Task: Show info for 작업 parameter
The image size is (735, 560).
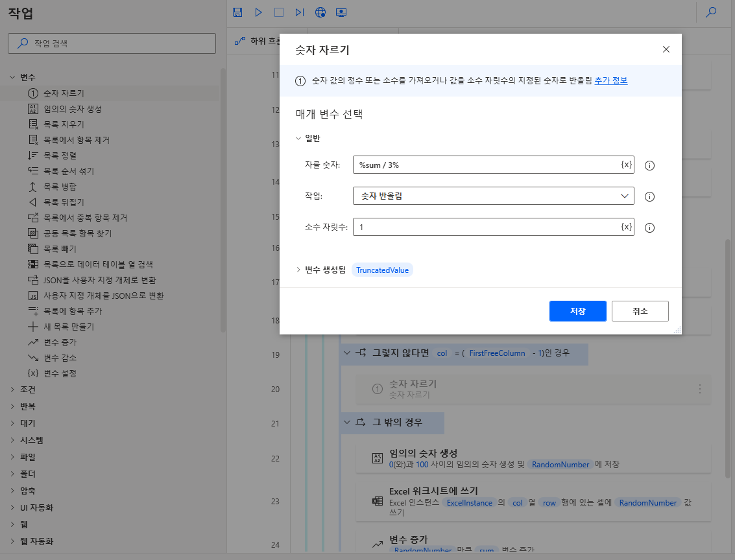Action: [x=649, y=196]
